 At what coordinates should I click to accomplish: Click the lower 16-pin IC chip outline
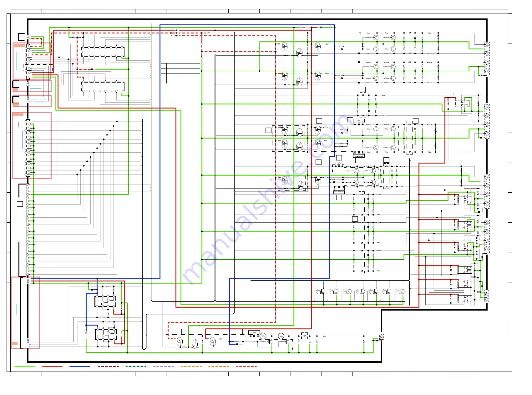tap(103, 86)
